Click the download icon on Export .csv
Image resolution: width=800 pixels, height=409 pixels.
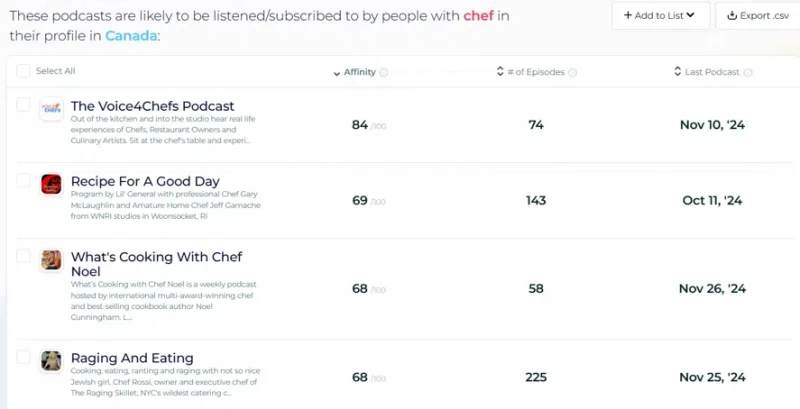(x=732, y=16)
